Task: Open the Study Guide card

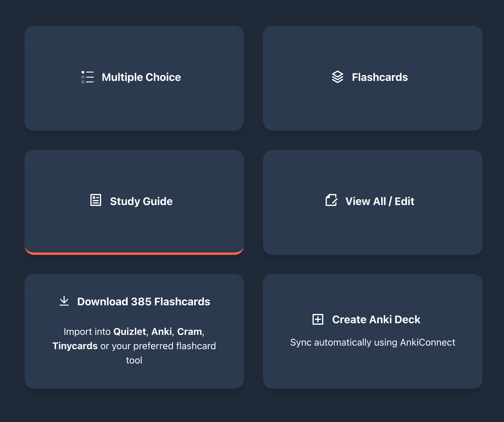Action: [134, 202]
